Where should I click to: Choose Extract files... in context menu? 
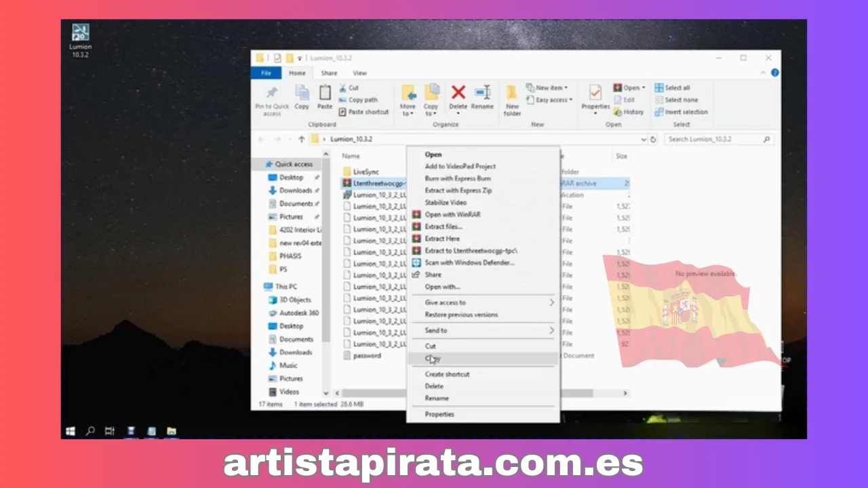pyautogui.click(x=484, y=226)
